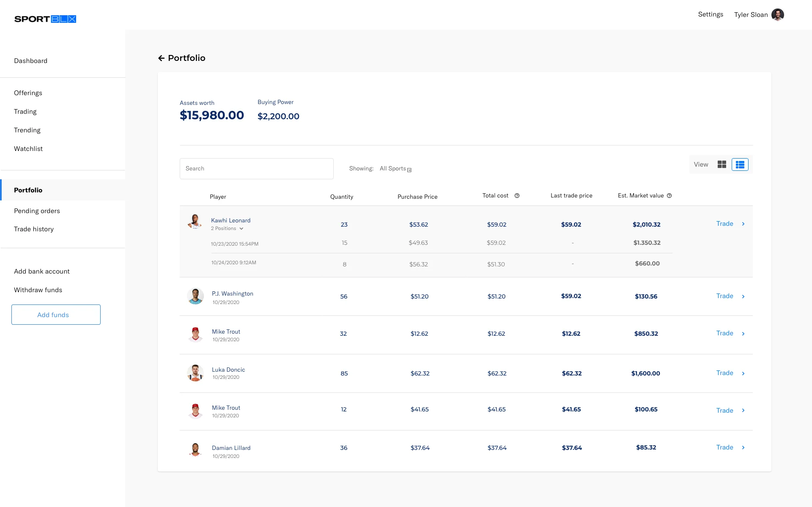Click the P.J. Washington player name
Screen dimensions: 812x507
tap(233, 293)
